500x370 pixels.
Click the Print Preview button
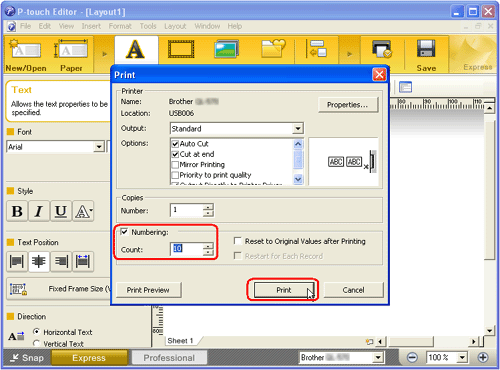148,290
